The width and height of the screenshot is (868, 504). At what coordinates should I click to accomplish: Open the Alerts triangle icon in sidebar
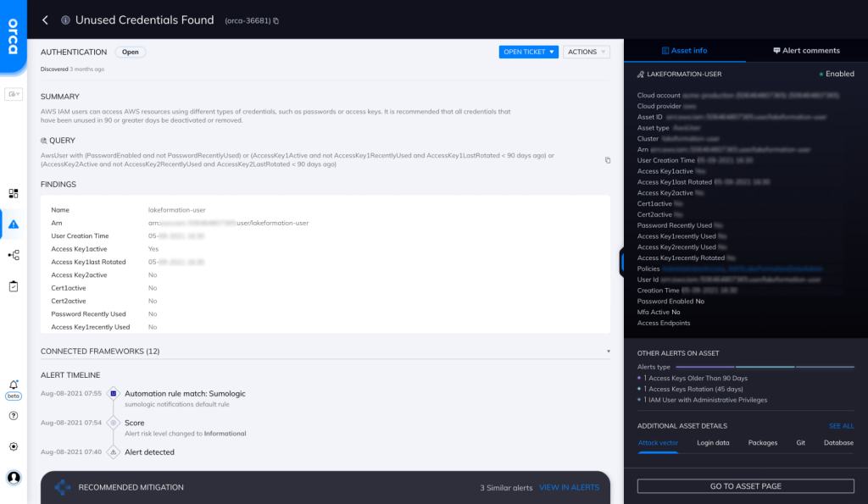pyautogui.click(x=14, y=224)
